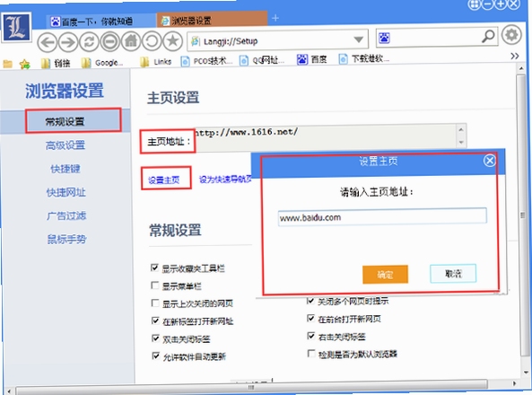Select 广告过滤 in sidebar
This screenshot has height=395, width=532.
point(66,216)
